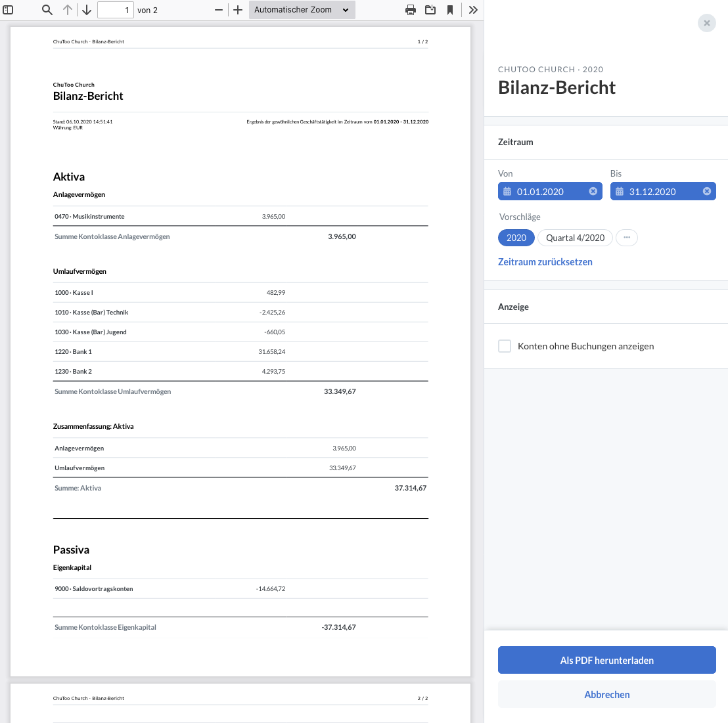Select the Quartal 4/2020 suggestion
The height and width of the screenshot is (723, 728).
coord(575,238)
